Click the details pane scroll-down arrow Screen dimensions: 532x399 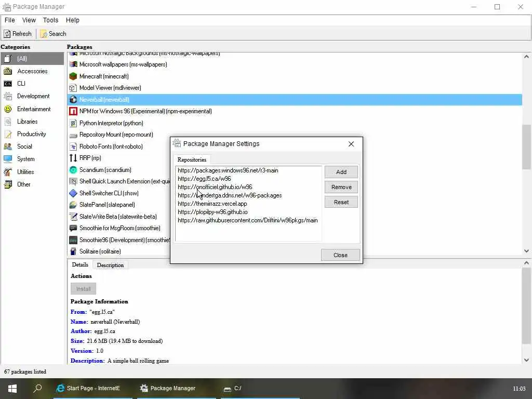click(526, 360)
